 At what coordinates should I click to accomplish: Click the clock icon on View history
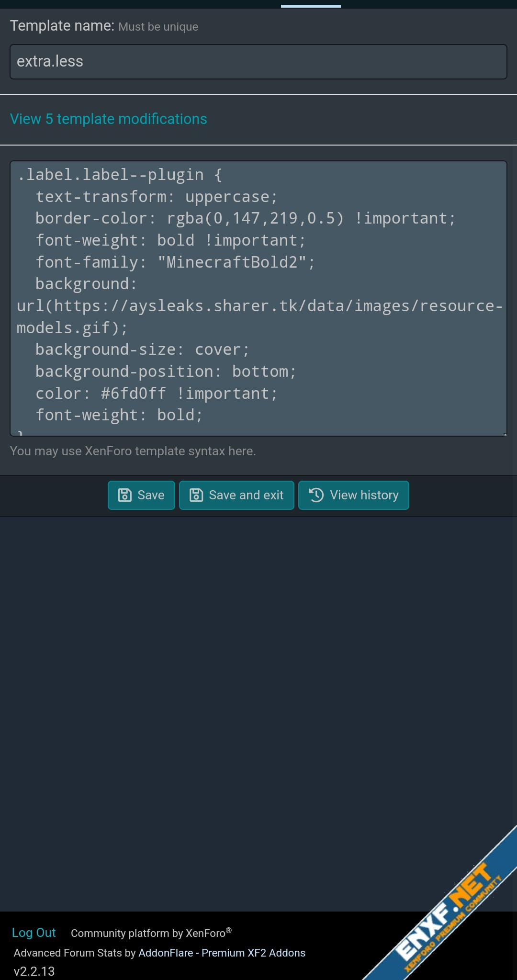pos(316,495)
